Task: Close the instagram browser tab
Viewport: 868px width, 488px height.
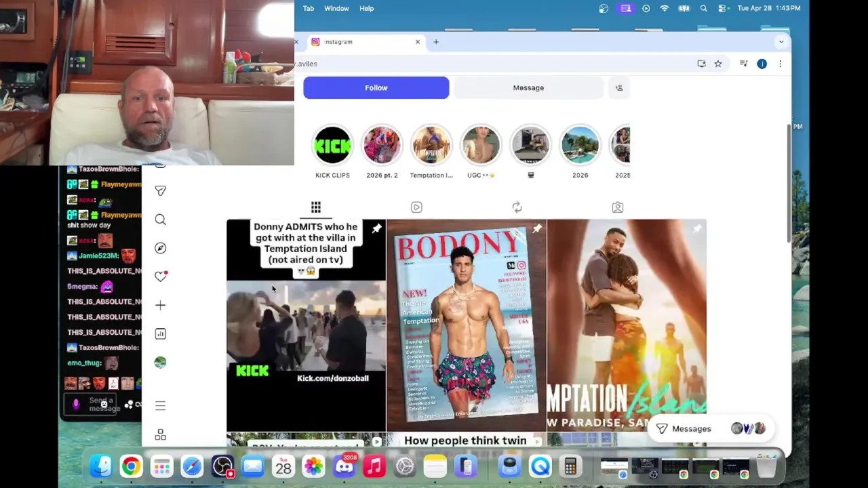Action: coord(418,42)
